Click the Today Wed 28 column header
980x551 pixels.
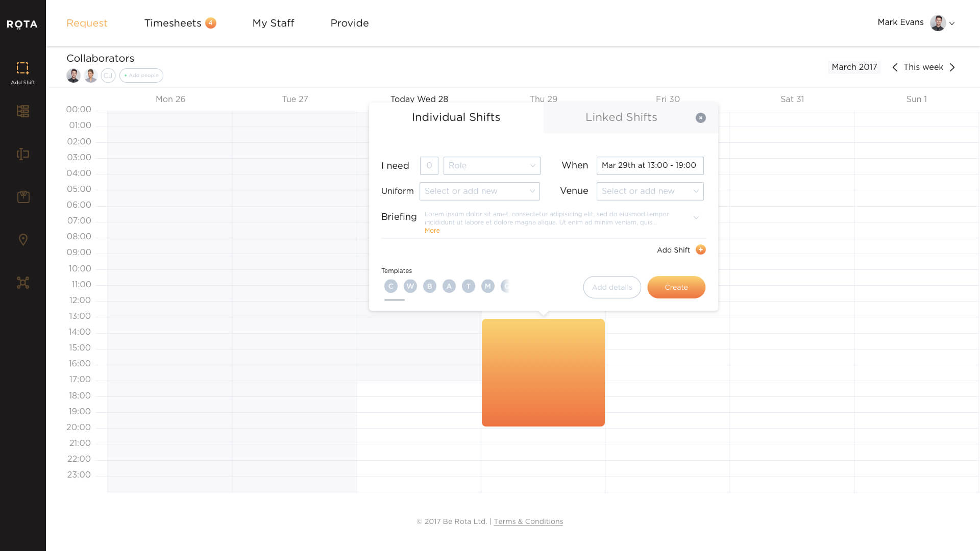[x=419, y=98]
